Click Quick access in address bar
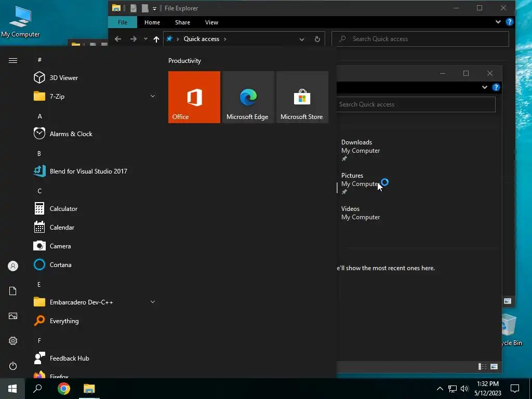Screen dimensions: 532x399 [x=201, y=39]
